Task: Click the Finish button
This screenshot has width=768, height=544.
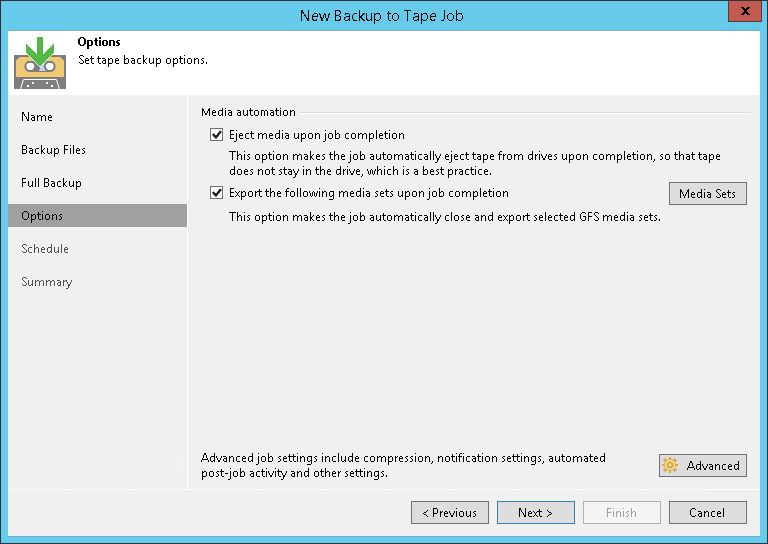Action: (621, 513)
